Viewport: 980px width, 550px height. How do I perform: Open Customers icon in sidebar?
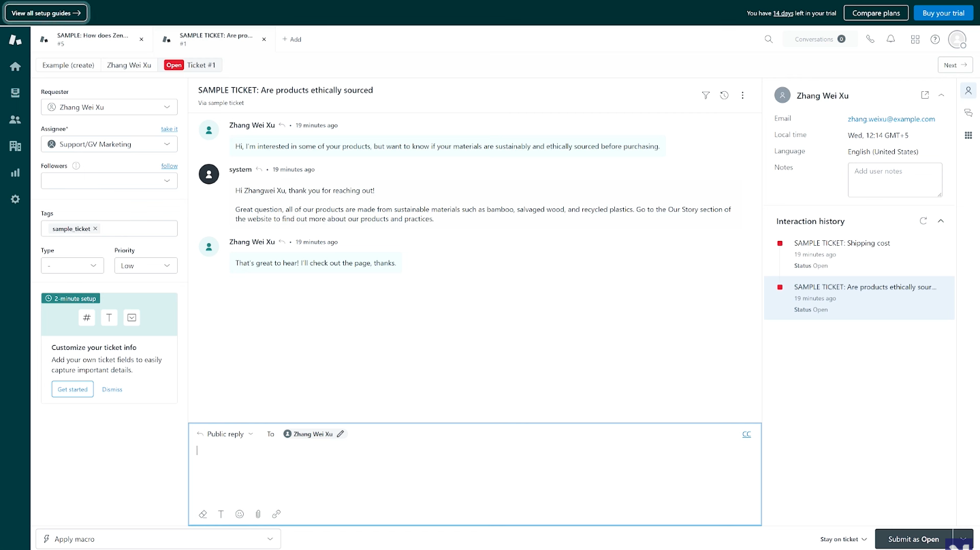pyautogui.click(x=15, y=120)
